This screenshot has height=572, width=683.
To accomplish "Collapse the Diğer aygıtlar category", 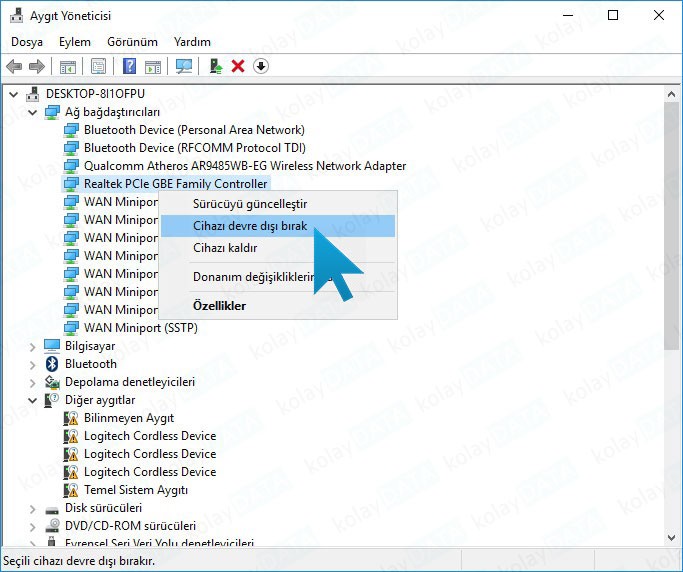I will (x=33, y=400).
